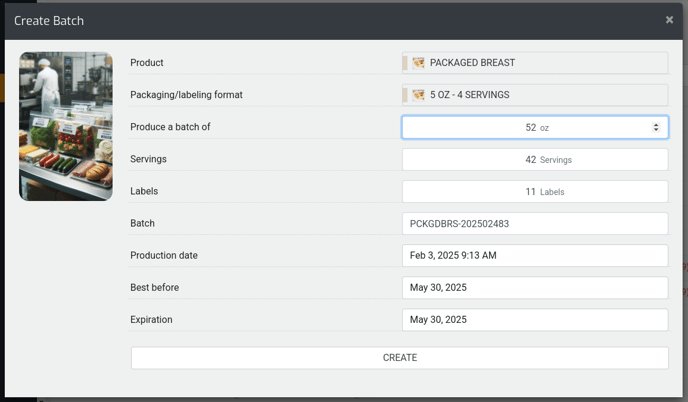Click the CREATE button
The image size is (688, 402).
(400, 358)
